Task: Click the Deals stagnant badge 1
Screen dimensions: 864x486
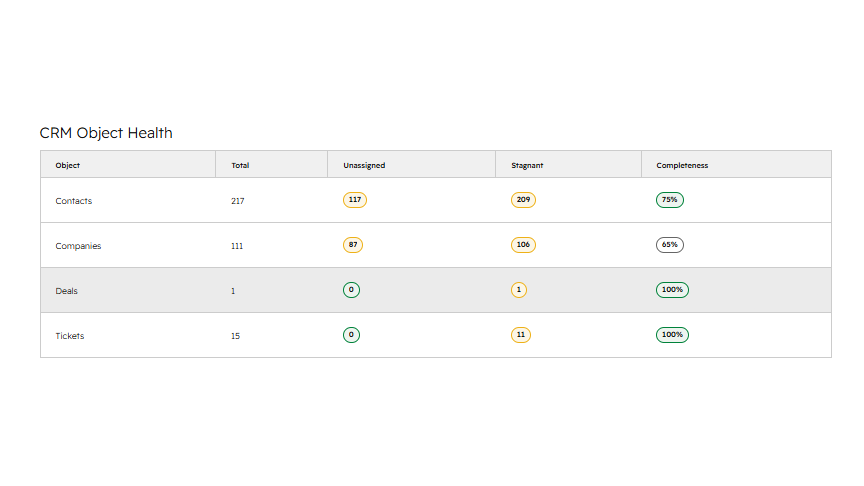Action: [519, 290]
